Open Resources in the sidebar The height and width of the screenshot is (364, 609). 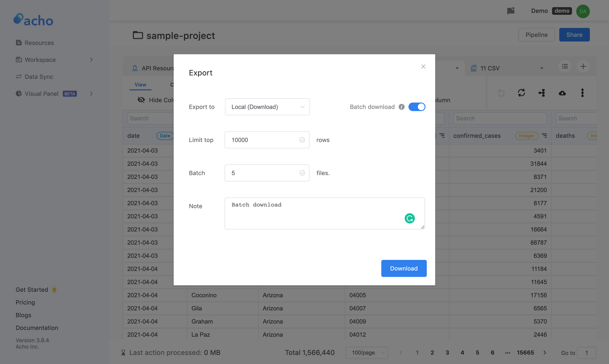coord(35,43)
